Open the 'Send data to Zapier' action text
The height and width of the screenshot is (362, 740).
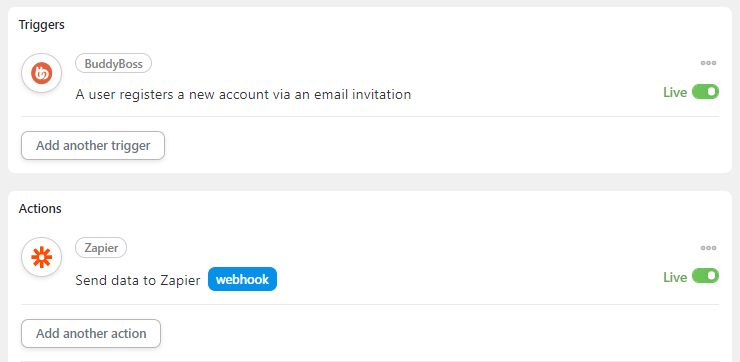(138, 280)
